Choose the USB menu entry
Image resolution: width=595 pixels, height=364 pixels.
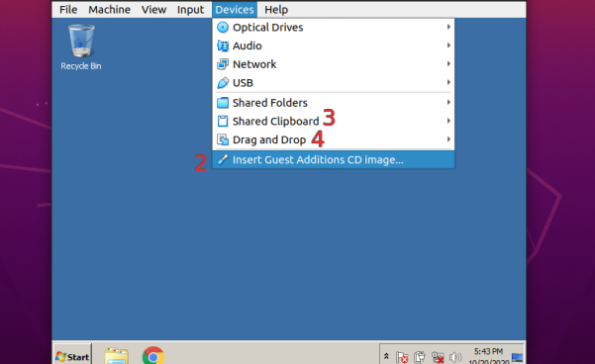pos(334,83)
